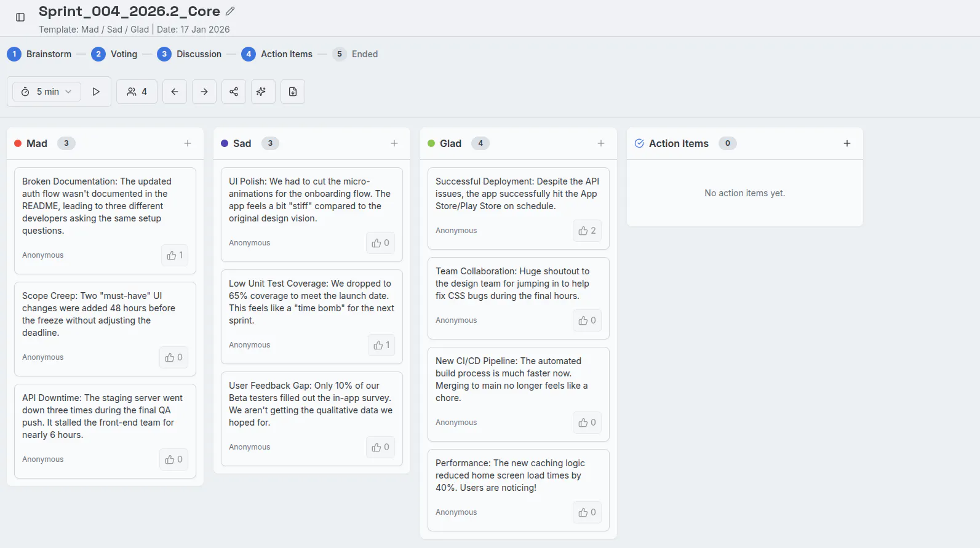Screen dimensions: 980x548
Task: Add a new action item
Action: (x=847, y=143)
